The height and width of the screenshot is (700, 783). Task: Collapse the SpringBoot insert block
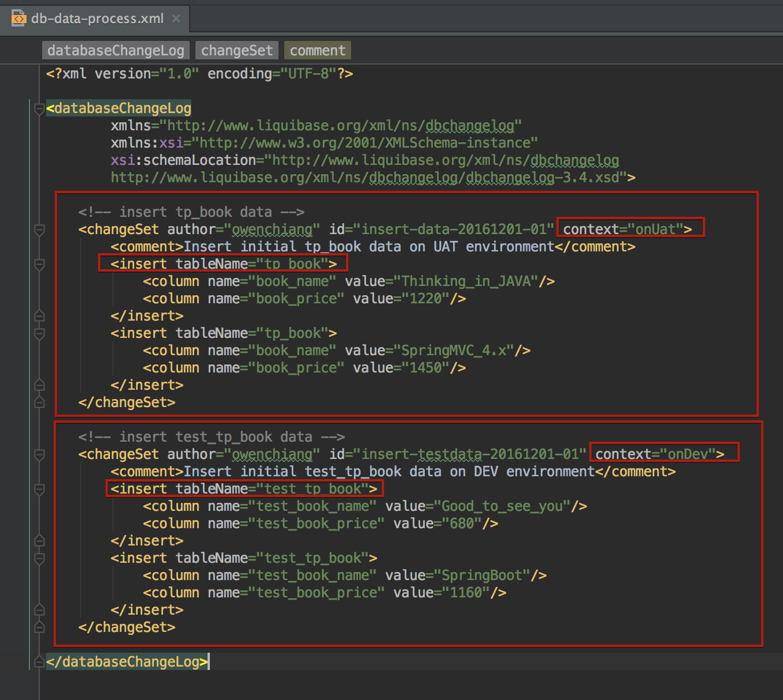(39, 559)
